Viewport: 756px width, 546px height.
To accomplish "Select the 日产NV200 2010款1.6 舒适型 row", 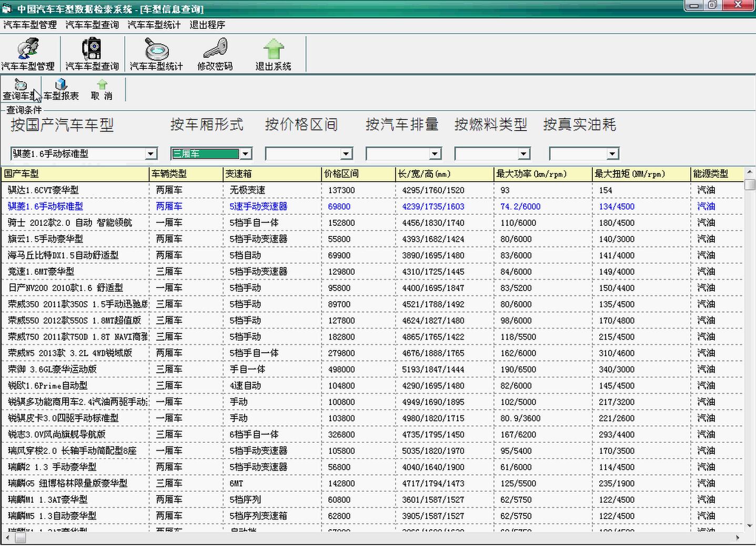I will pos(373,288).
